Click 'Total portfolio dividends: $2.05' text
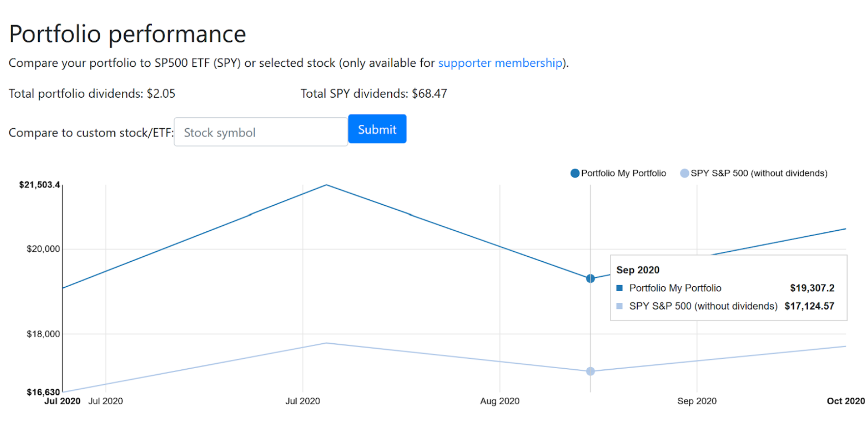Viewport: 868px width, 437px height. 92,93
